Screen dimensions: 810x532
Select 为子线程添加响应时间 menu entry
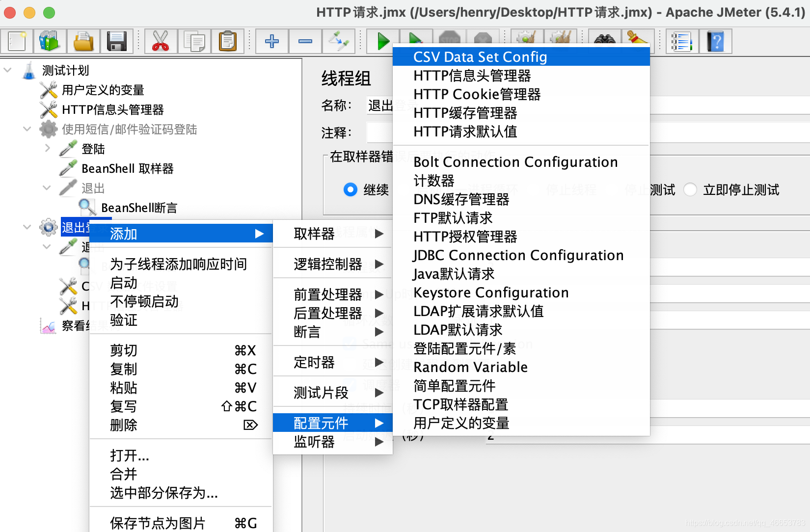(181, 264)
